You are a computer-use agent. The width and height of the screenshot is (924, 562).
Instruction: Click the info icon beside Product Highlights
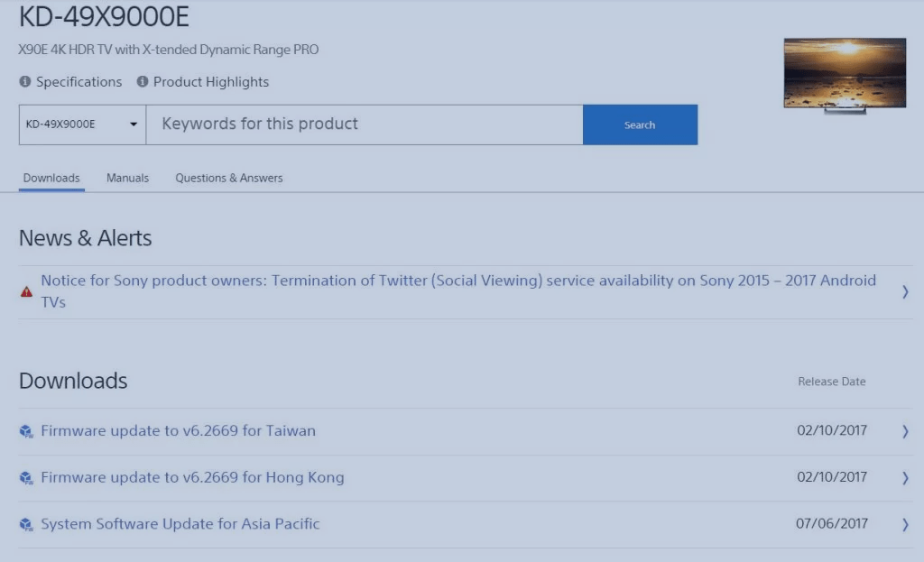143,81
